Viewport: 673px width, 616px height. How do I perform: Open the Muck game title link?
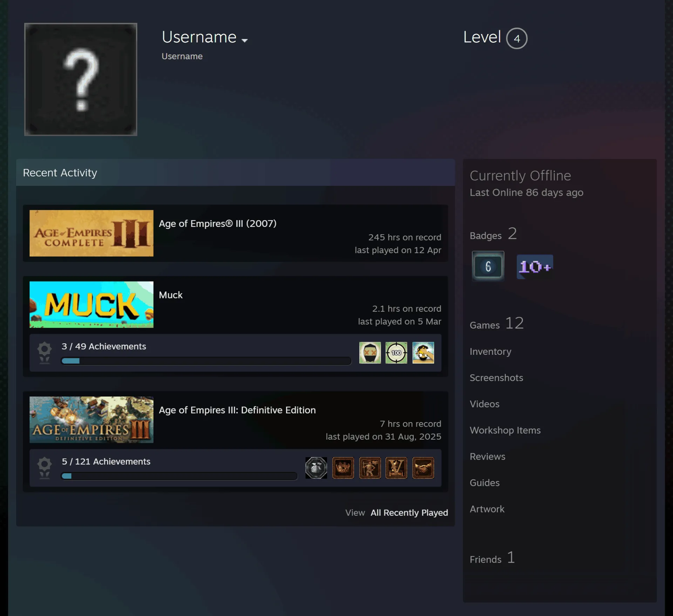click(x=171, y=295)
